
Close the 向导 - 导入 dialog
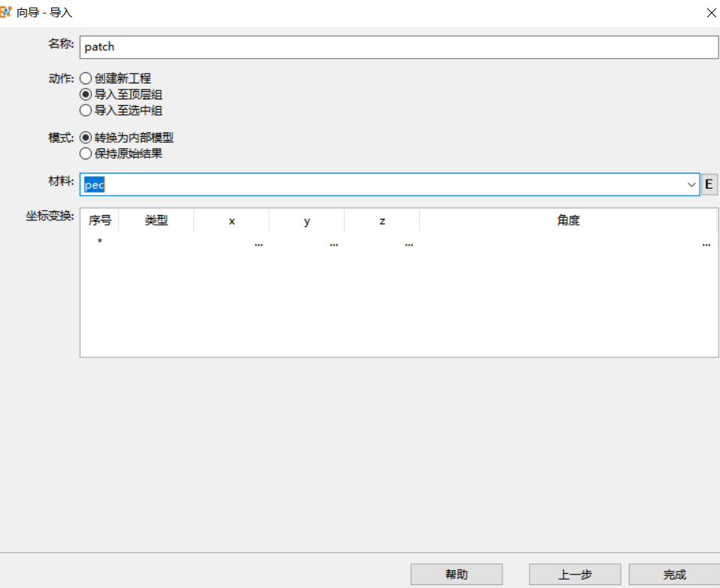[711, 13]
